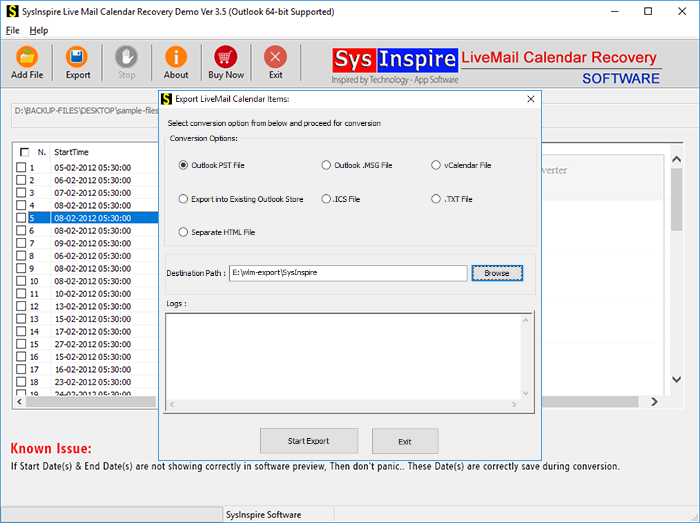Image resolution: width=700 pixels, height=523 pixels.
Task: Click the Destination Path input field
Action: tap(348, 273)
